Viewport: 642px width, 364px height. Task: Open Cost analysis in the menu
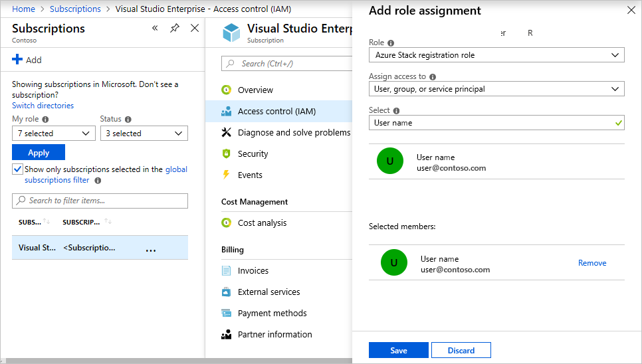[x=262, y=223]
